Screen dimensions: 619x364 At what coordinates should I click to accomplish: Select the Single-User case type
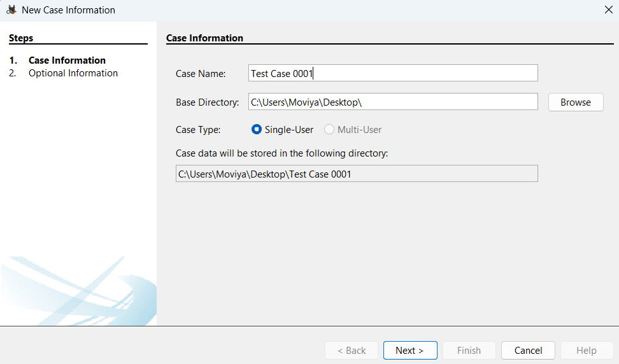(x=257, y=130)
